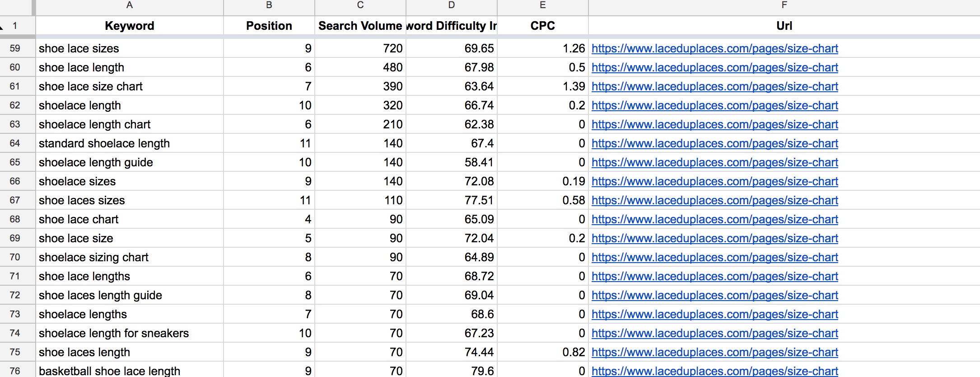The width and height of the screenshot is (980, 377).
Task: Select cell 'basketball shoe lace length'
Action: 130,371
